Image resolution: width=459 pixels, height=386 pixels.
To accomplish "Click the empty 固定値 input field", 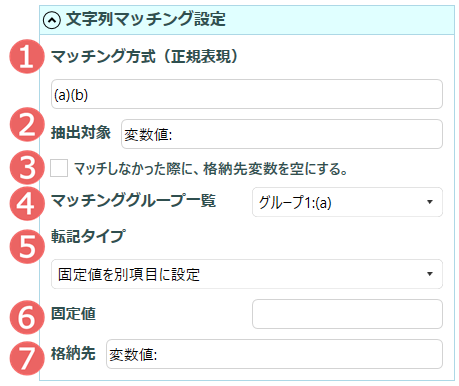I will click(x=347, y=314).
